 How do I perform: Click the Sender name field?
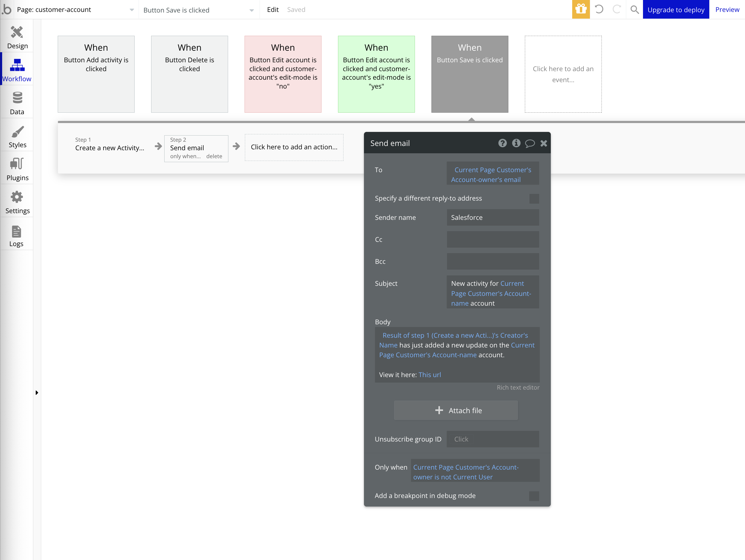pos(492,217)
